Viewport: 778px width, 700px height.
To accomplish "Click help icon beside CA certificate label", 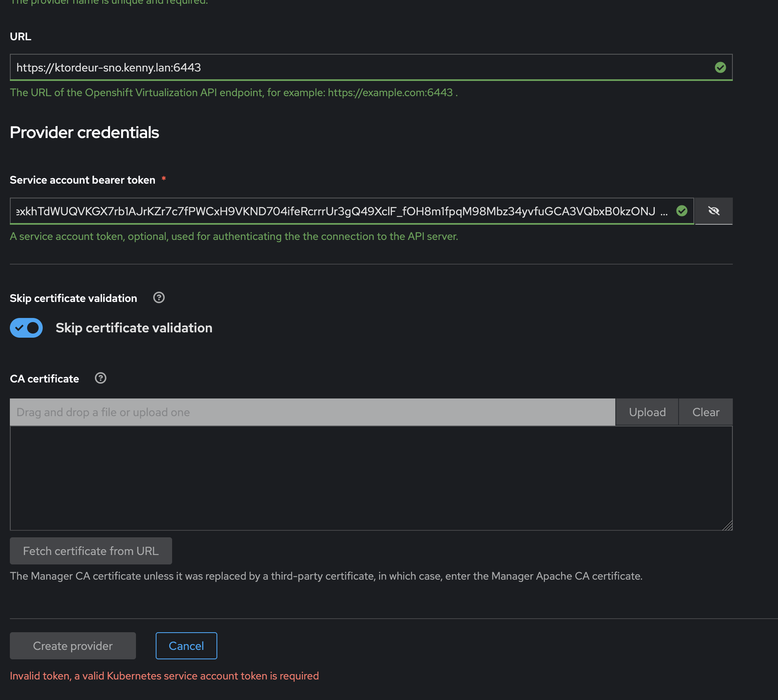I will pos(101,378).
